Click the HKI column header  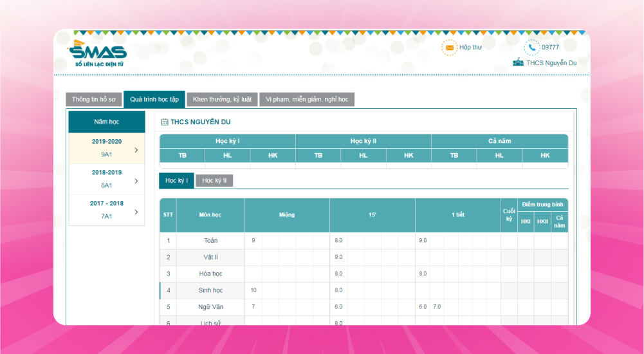[526, 222]
